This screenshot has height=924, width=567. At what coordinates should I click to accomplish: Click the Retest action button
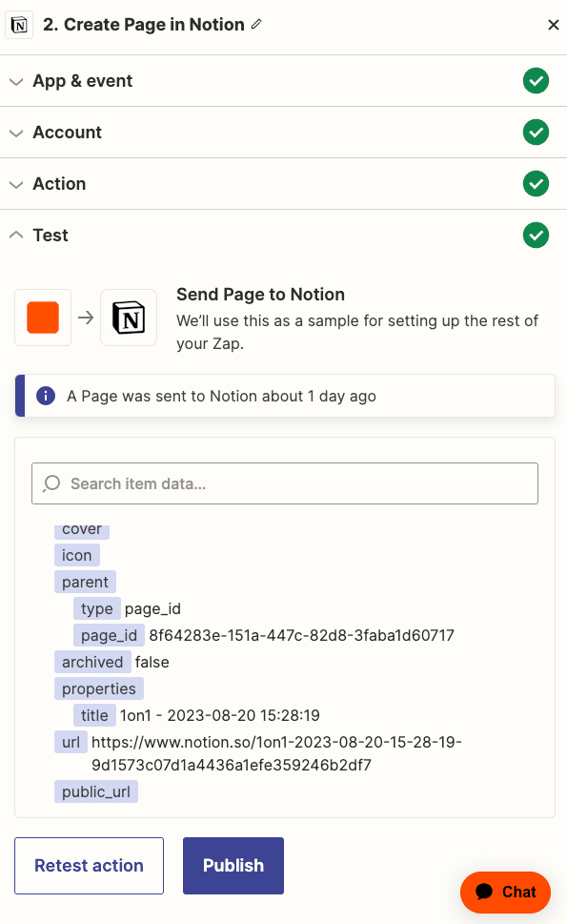tap(89, 866)
